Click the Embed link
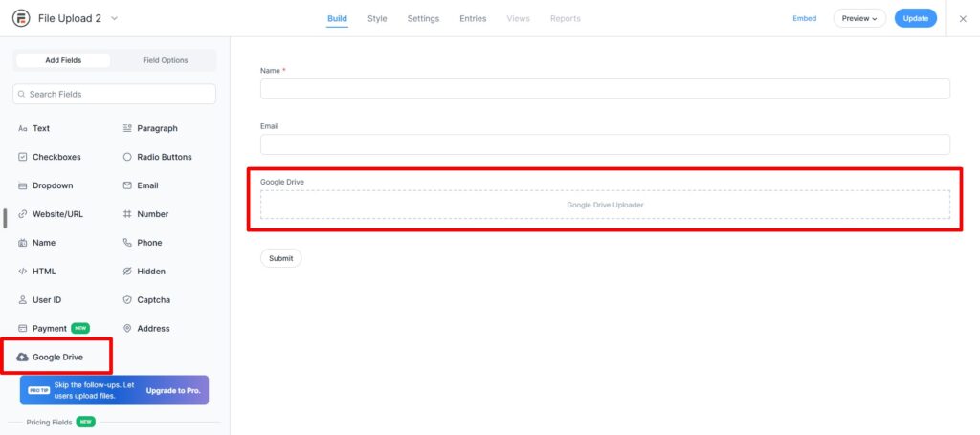This screenshot has height=435, width=980. pos(804,19)
